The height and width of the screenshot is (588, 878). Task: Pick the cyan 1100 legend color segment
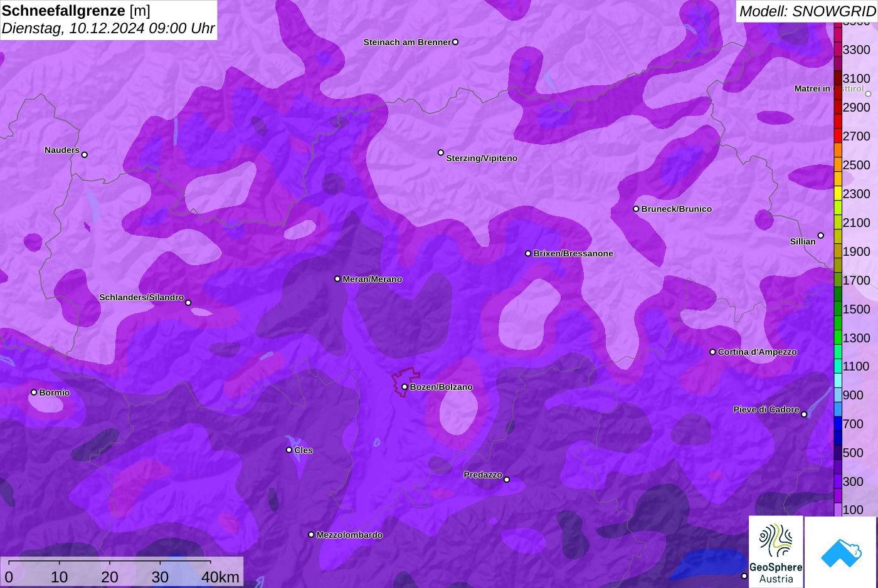838,367
